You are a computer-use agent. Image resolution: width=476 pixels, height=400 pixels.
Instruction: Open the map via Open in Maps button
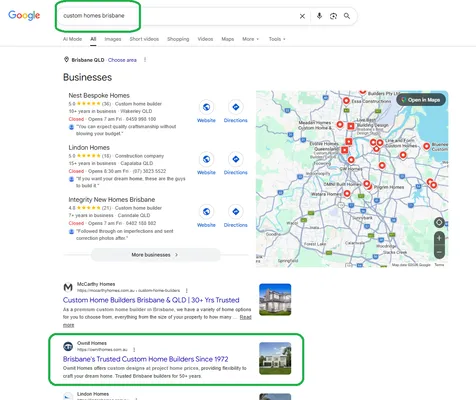click(421, 100)
